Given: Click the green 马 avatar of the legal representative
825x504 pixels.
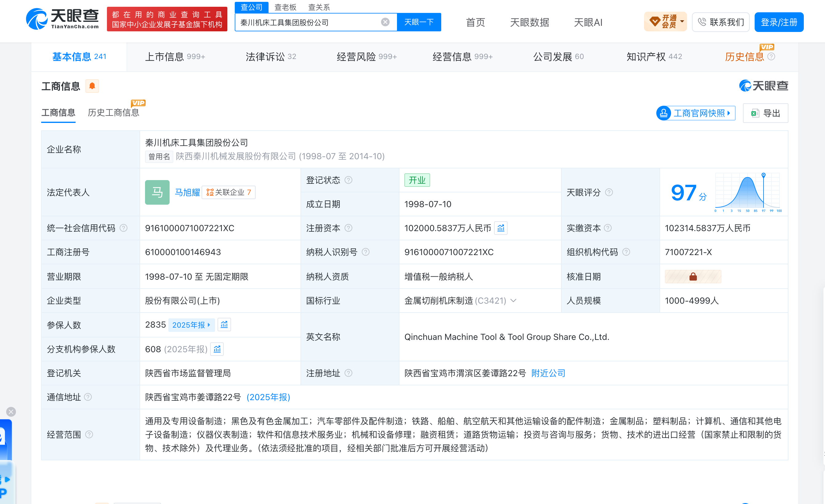Looking at the screenshot, I should [x=157, y=192].
